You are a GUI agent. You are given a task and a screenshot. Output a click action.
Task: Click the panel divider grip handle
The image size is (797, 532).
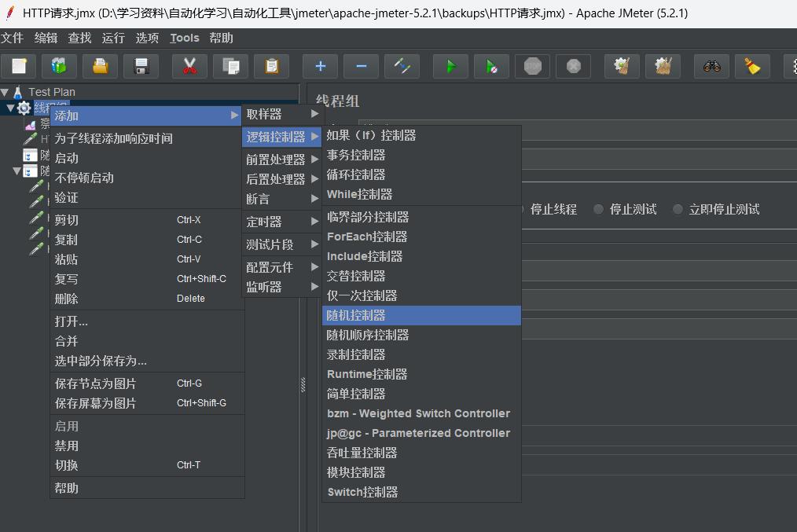coord(303,384)
